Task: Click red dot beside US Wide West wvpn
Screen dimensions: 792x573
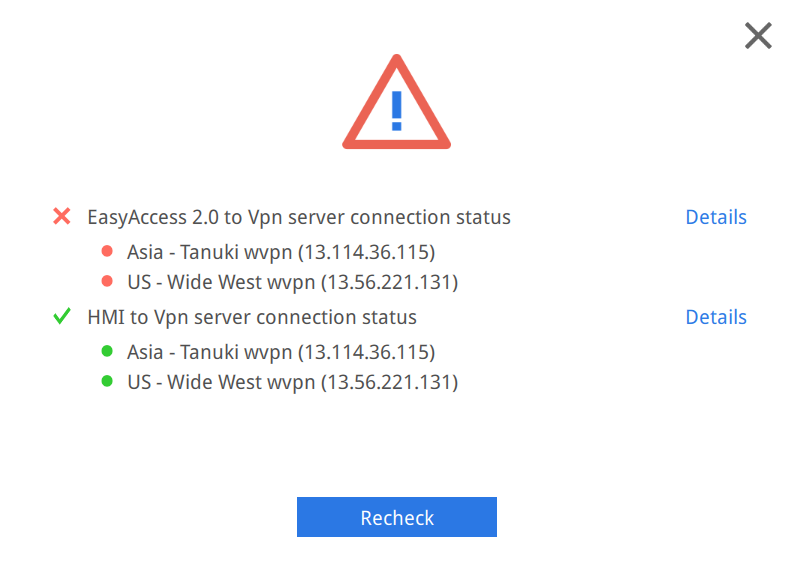Action: click(107, 281)
